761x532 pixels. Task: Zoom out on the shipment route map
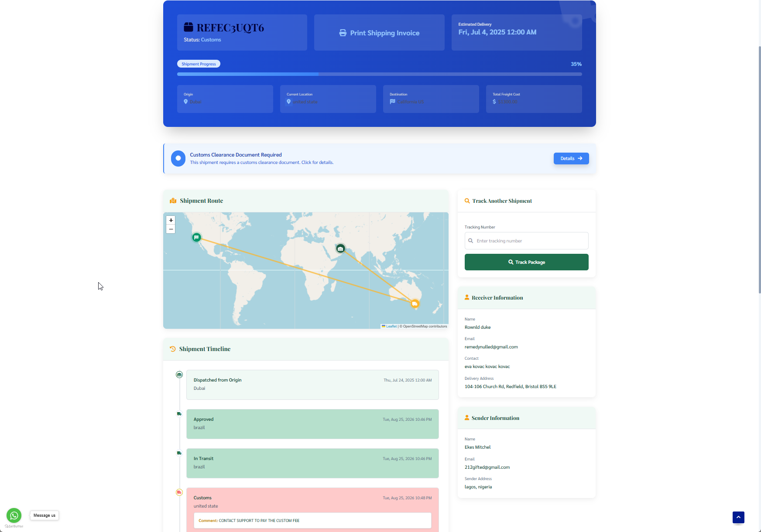click(x=171, y=229)
